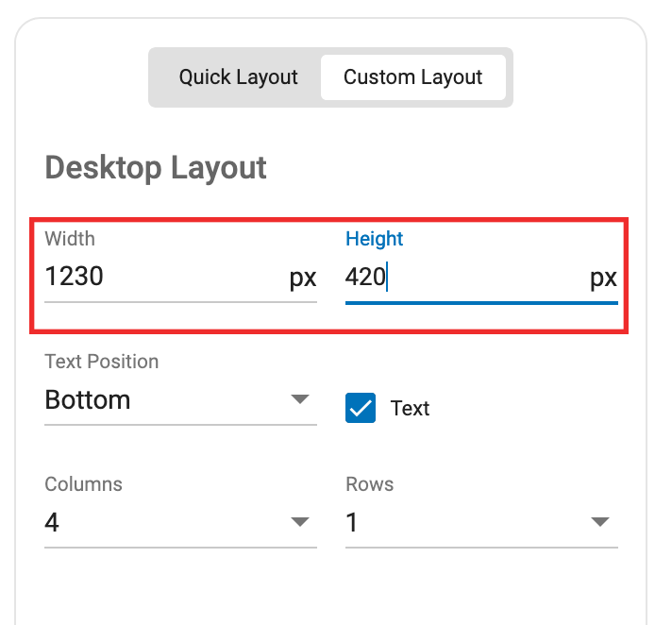Switch to the Quick Layout tab

238,77
